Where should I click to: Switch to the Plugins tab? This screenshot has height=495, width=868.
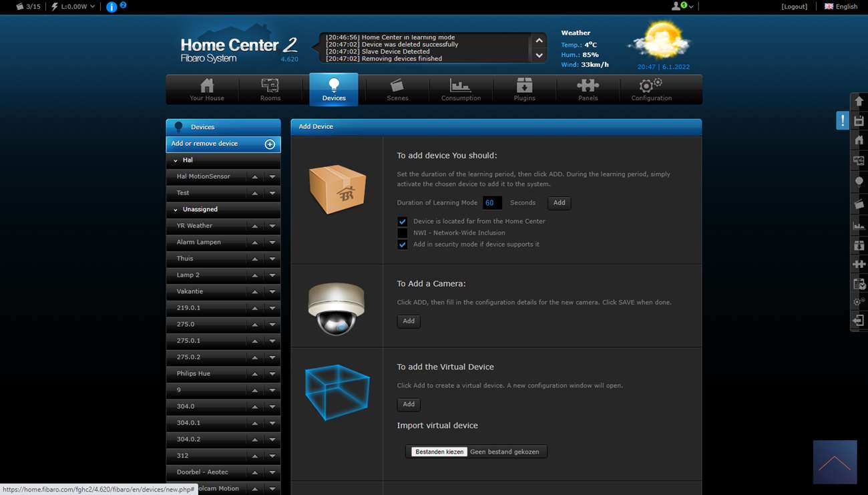tap(524, 90)
